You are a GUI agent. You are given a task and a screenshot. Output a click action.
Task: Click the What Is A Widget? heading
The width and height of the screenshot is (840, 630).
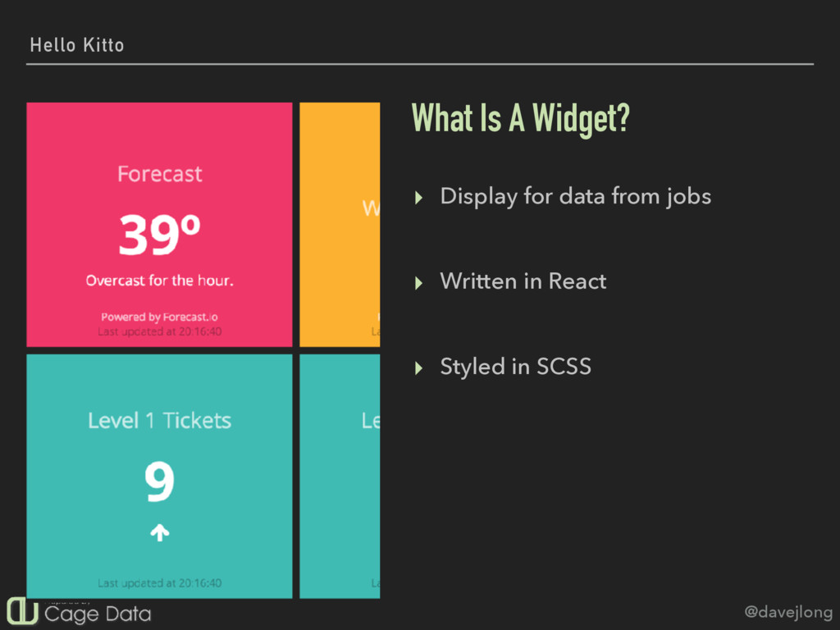tap(520, 118)
